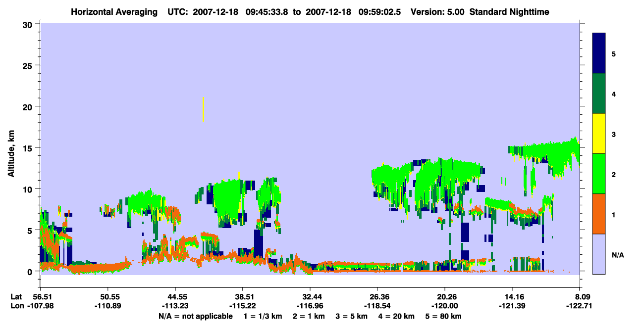The height and width of the screenshot is (330, 644).
Task: Click the colorbar label '4'
Action: tap(614, 94)
